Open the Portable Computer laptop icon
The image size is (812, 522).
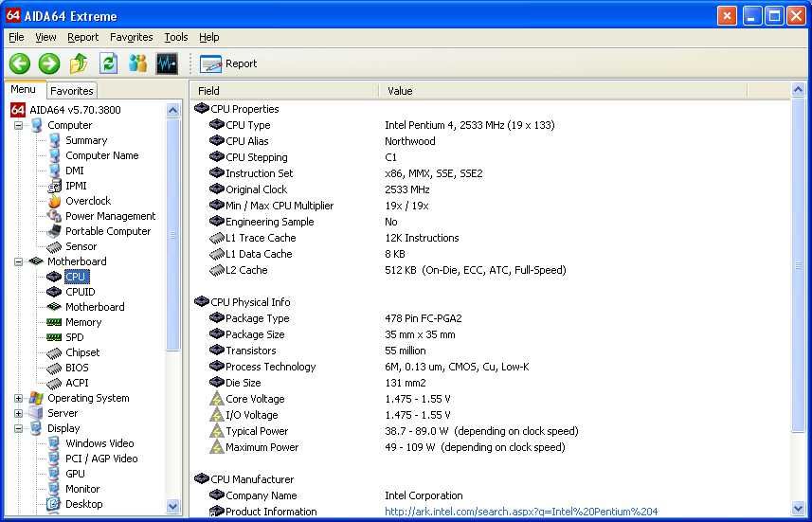(x=54, y=231)
